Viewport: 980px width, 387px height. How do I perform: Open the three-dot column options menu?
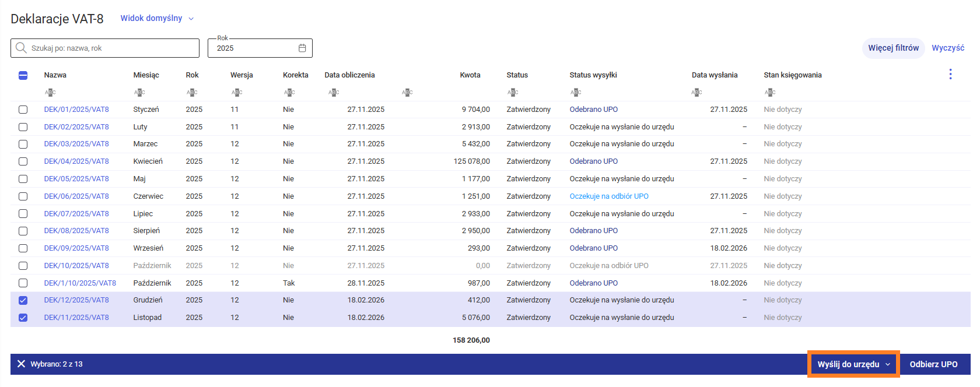coord(950,74)
